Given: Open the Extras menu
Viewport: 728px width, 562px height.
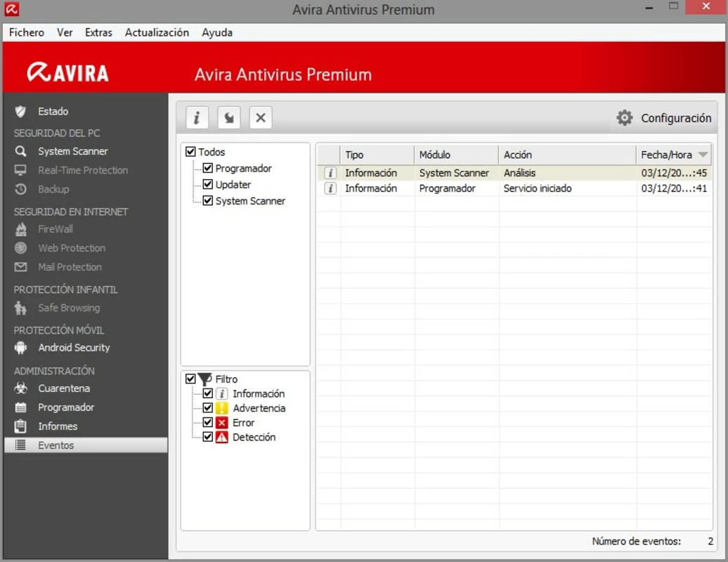Looking at the screenshot, I should click(98, 32).
